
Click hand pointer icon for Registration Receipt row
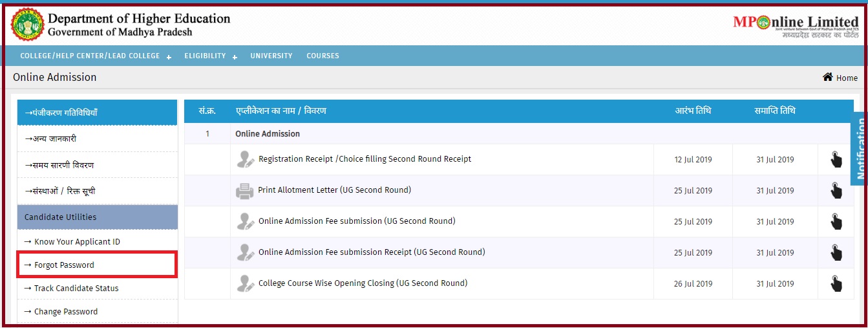(836, 159)
